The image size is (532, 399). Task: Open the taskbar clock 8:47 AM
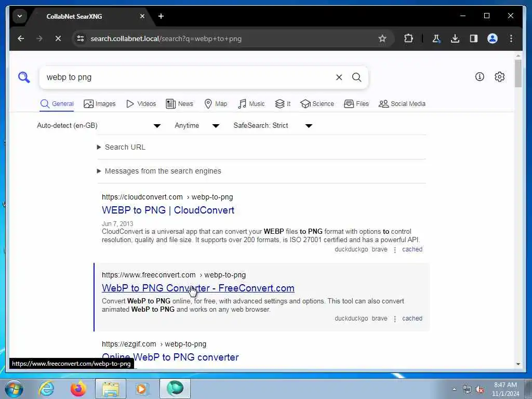click(x=505, y=389)
